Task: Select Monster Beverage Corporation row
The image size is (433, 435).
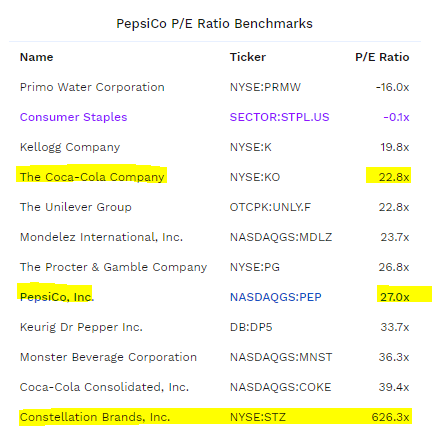Action: [x=215, y=357]
